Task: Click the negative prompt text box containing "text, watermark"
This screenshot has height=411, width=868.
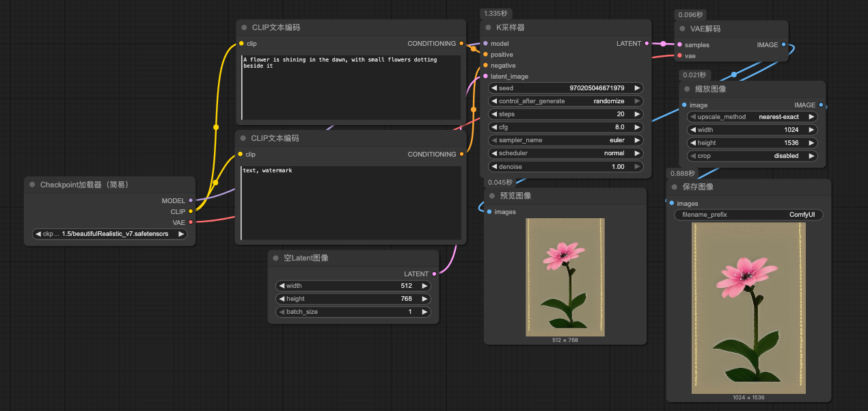Action: coord(351,202)
